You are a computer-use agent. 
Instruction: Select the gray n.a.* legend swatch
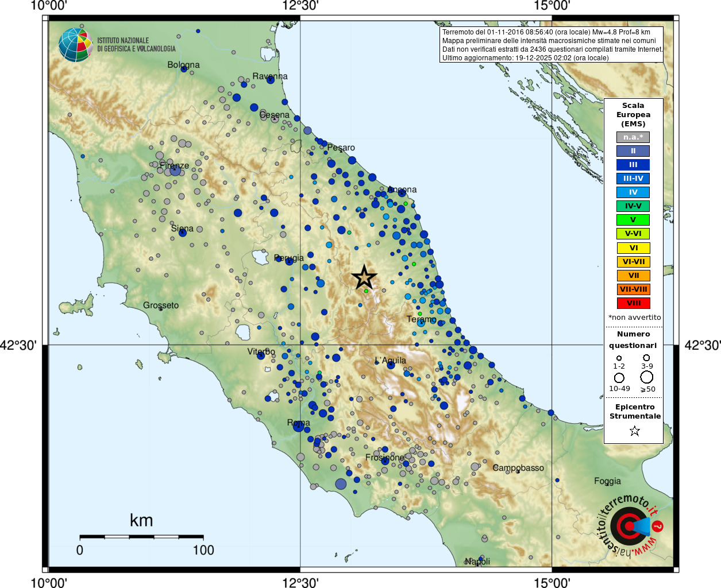coord(633,137)
